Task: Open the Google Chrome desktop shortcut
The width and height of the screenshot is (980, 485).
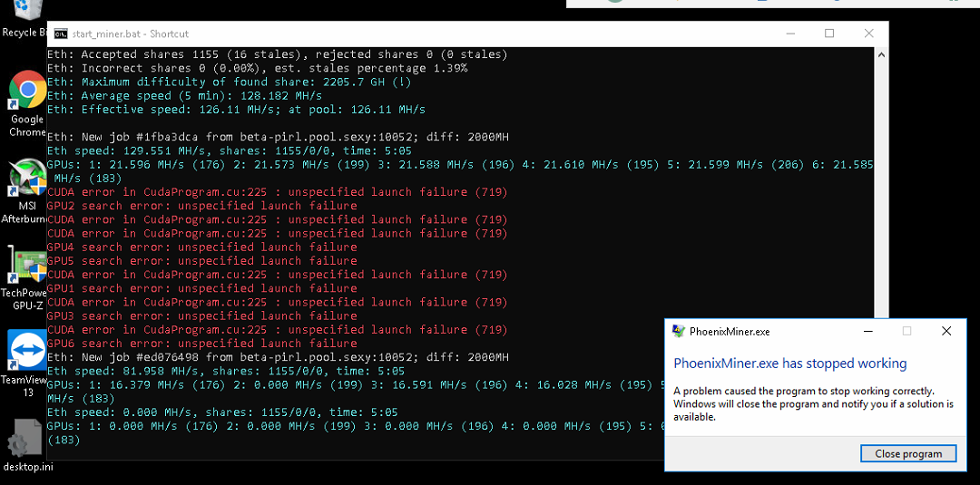Action: (27, 103)
